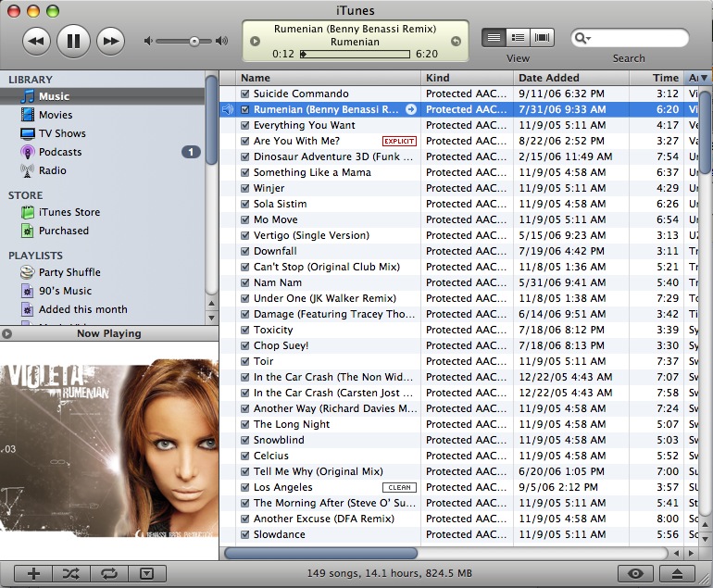The width and height of the screenshot is (713, 588).
Task: Select Music in the Library
Action: tap(102, 96)
